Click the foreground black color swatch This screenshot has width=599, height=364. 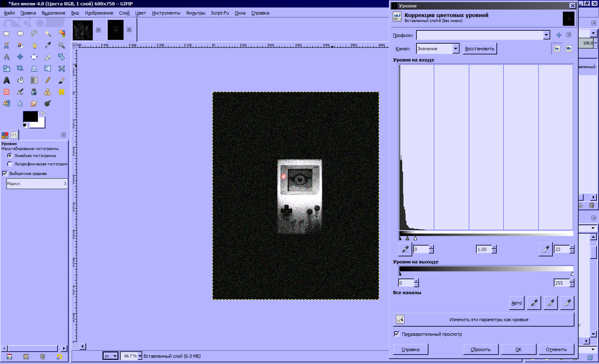[x=30, y=116]
